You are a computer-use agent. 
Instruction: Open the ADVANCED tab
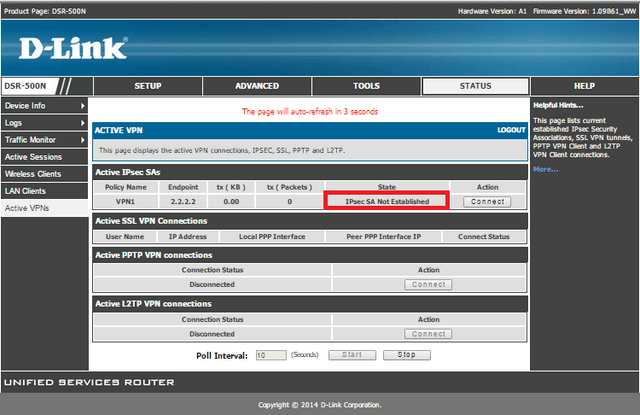[257, 86]
